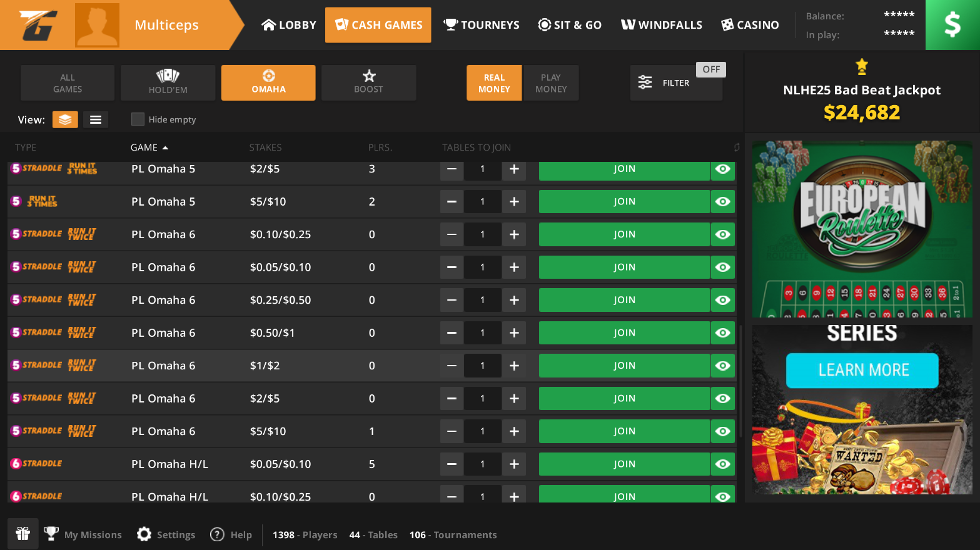Switch to stacked grouped view icon
This screenshot has width=980, height=550.
(x=65, y=119)
